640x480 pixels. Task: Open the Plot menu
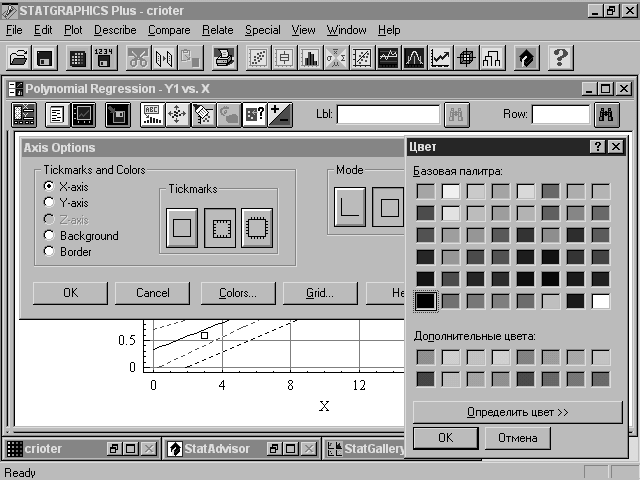73,30
